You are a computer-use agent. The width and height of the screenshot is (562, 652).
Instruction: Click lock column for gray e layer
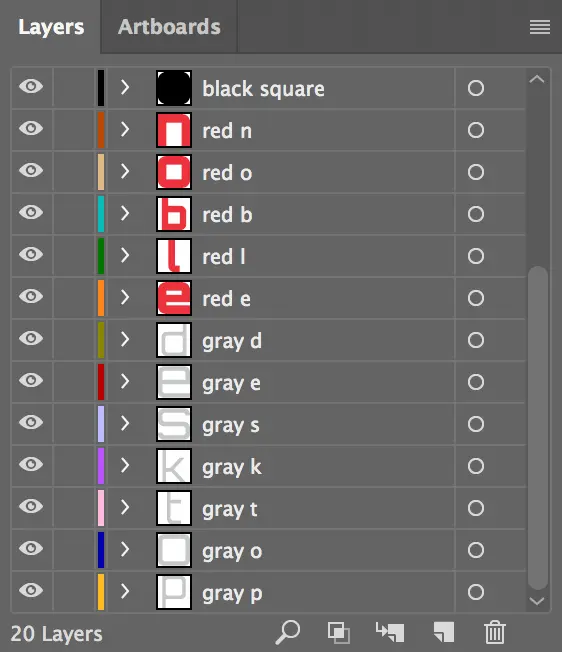point(74,382)
